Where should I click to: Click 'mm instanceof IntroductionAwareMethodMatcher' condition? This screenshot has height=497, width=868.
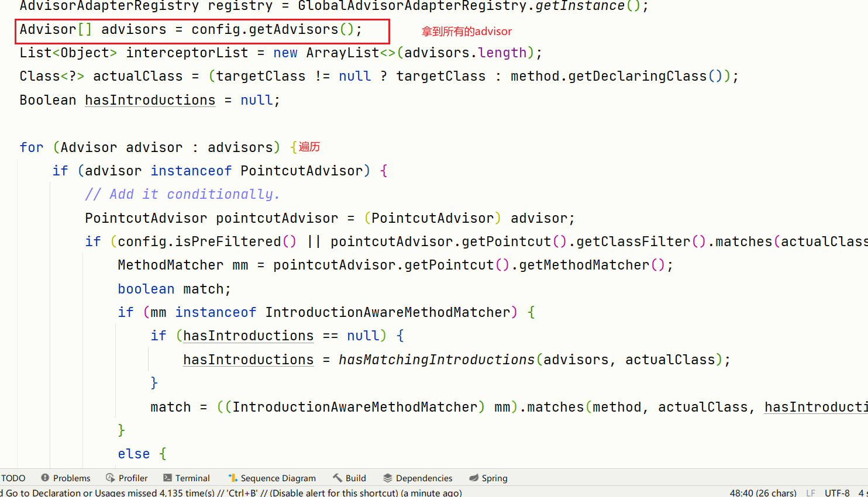330,312
